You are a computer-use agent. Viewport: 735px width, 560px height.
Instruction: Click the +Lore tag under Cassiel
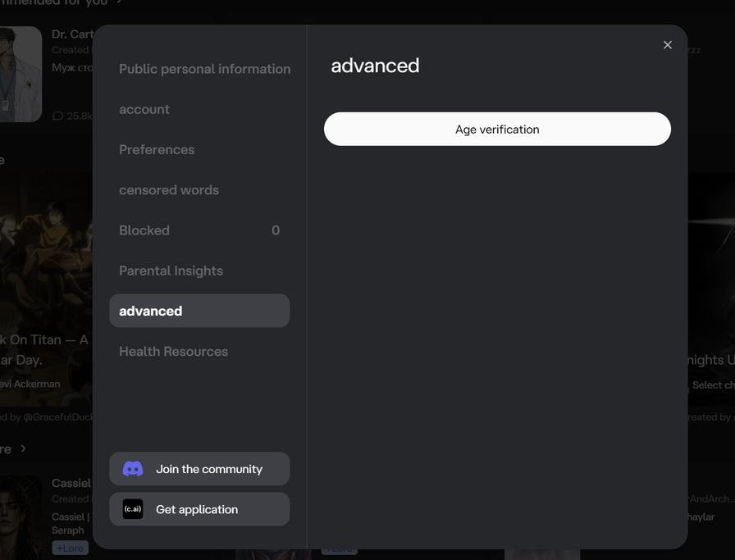pyautogui.click(x=70, y=548)
